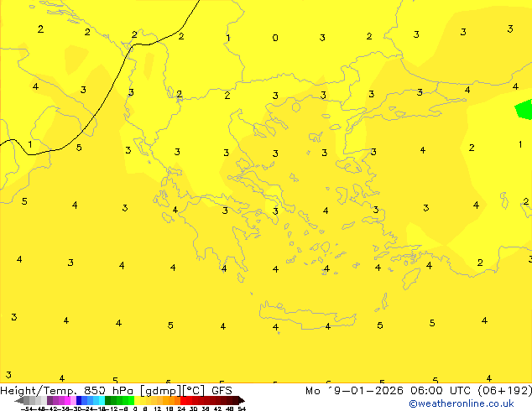
Task: Select the bright red legend swatch above 24
Action: [x=183, y=400]
